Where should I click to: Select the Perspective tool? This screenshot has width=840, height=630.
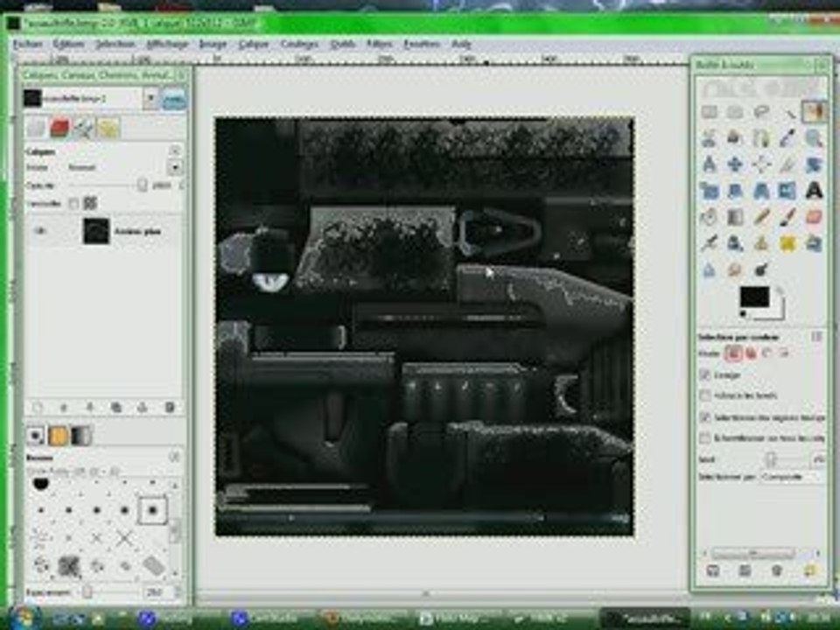coord(761,190)
